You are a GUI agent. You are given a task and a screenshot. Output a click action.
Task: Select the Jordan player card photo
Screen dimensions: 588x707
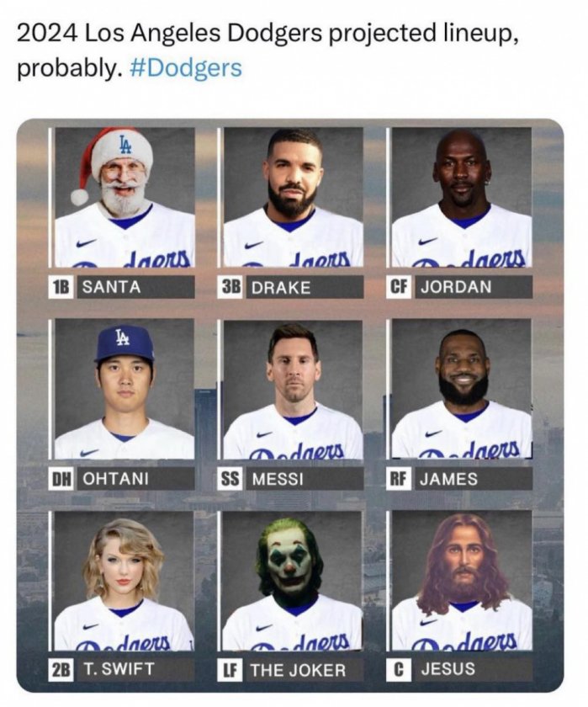click(x=462, y=197)
